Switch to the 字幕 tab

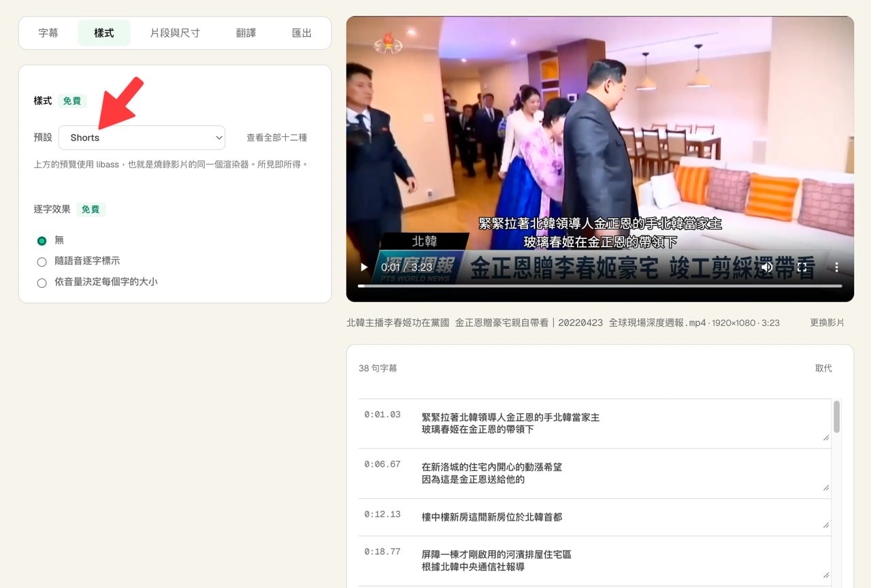click(48, 33)
